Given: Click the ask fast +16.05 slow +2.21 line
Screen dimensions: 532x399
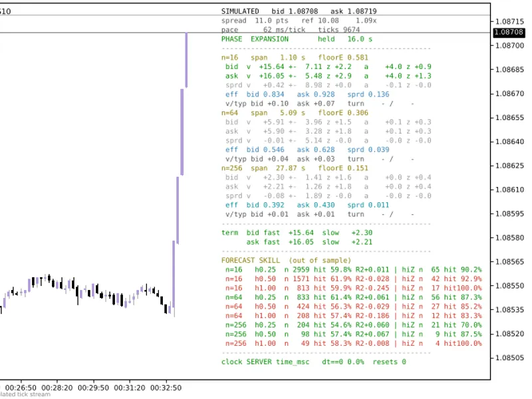Looking at the screenshot, I should tap(309, 242).
